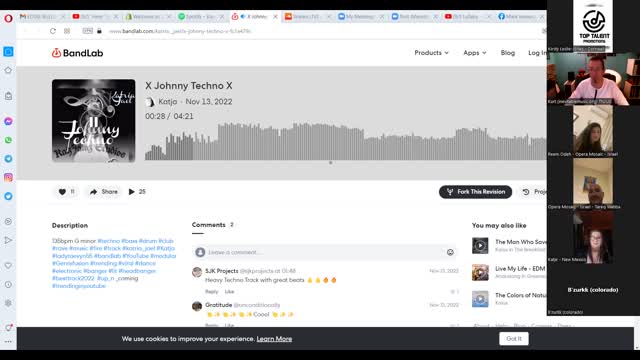The height and width of the screenshot is (360, 640).
Task: Close the X Johnny Techno BandLab tab
Action: [276, 17]
